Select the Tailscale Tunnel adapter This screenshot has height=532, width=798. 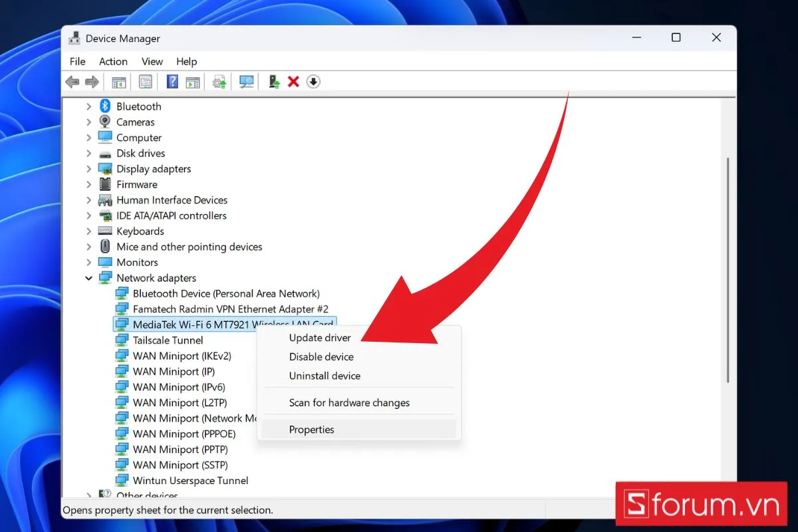point(168,340)
